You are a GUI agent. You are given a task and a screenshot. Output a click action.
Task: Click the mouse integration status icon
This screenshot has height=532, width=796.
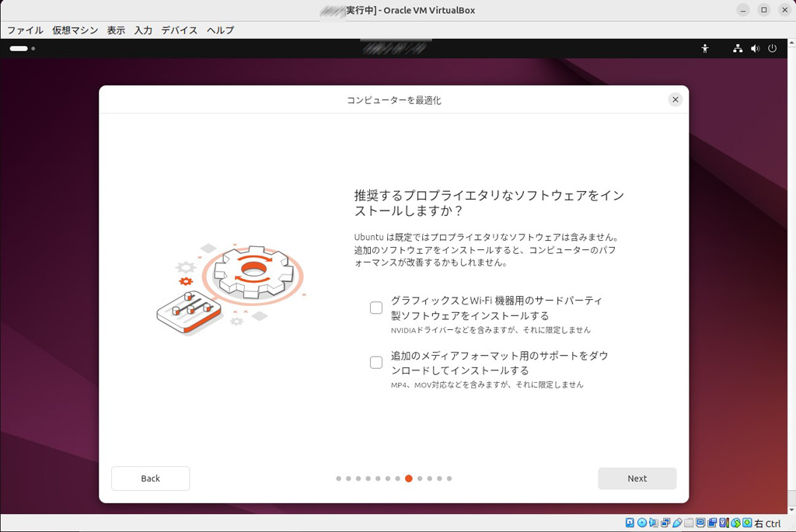pos(736,523)
